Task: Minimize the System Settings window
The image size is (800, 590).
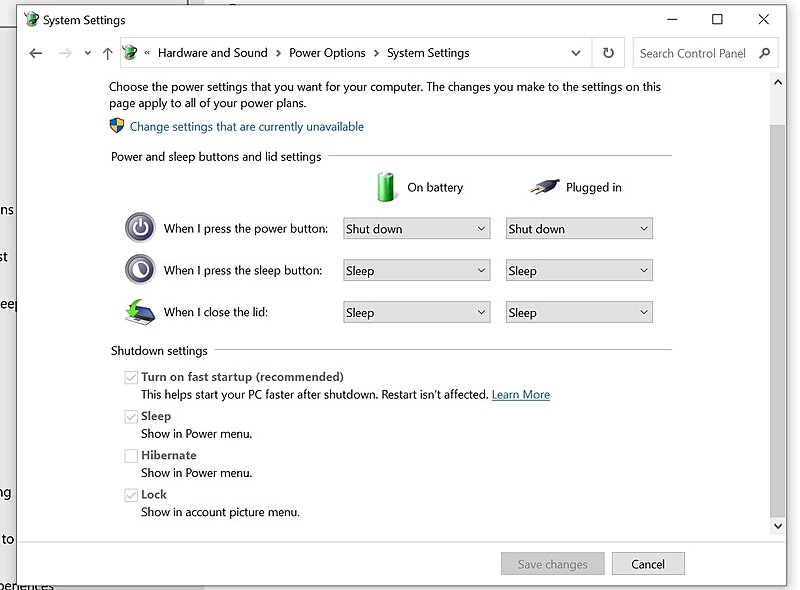Action: (x=672, y=19)
